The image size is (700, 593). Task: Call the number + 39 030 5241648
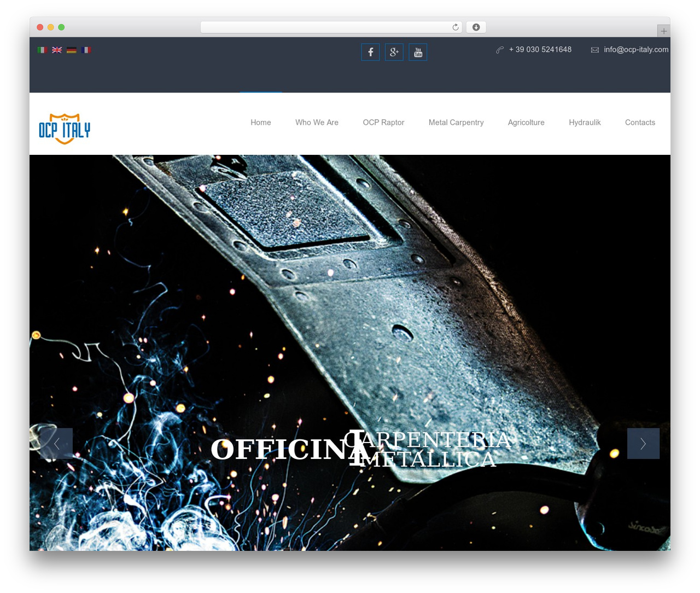pos(540,50)
